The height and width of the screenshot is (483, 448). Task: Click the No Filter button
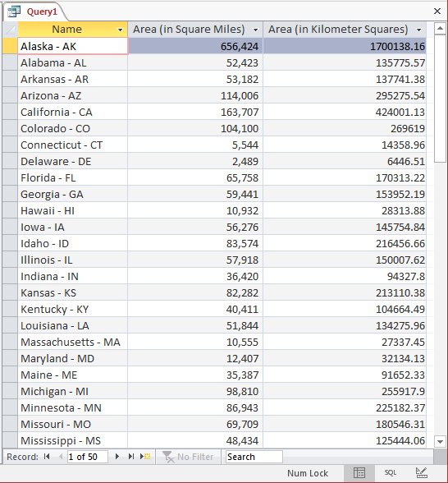coord(189,457)
